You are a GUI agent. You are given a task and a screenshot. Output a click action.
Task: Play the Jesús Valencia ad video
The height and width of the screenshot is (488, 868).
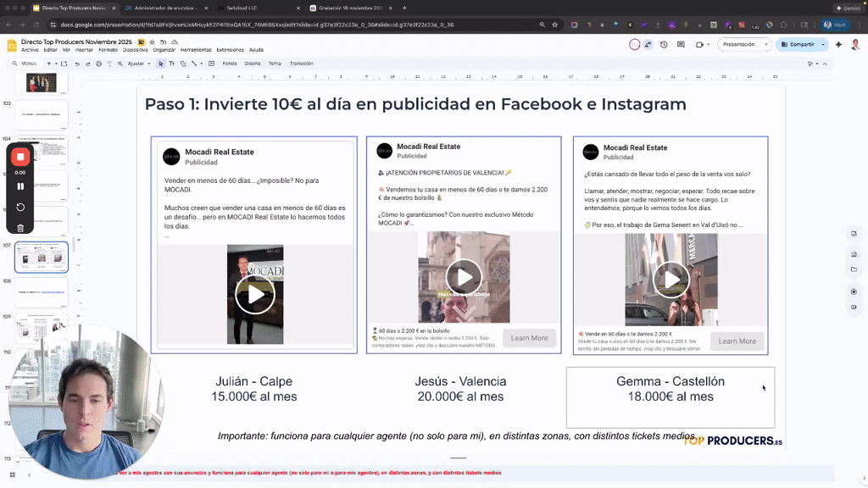[x=463, y=276]
